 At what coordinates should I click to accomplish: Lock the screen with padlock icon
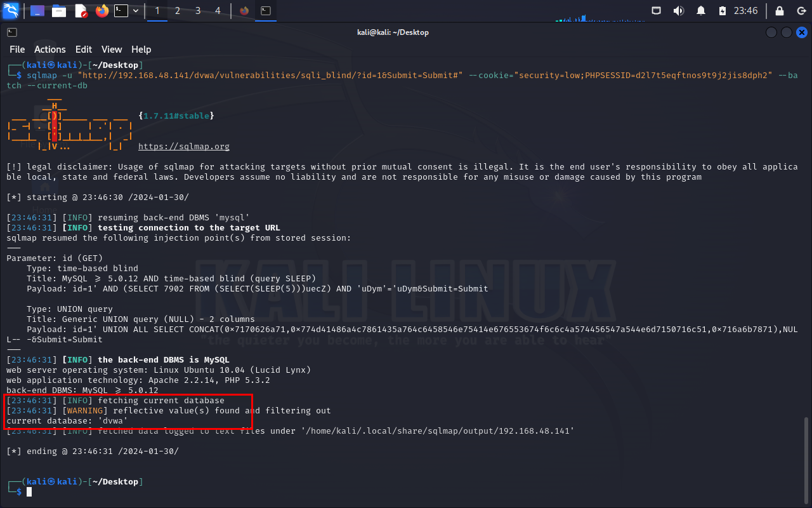[780, 11]
